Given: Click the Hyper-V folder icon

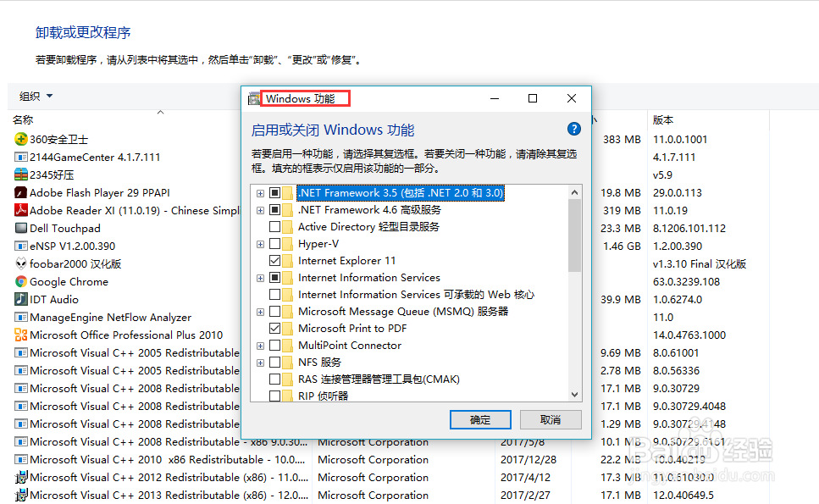Looking at the screenshot, I should [288, 244].
